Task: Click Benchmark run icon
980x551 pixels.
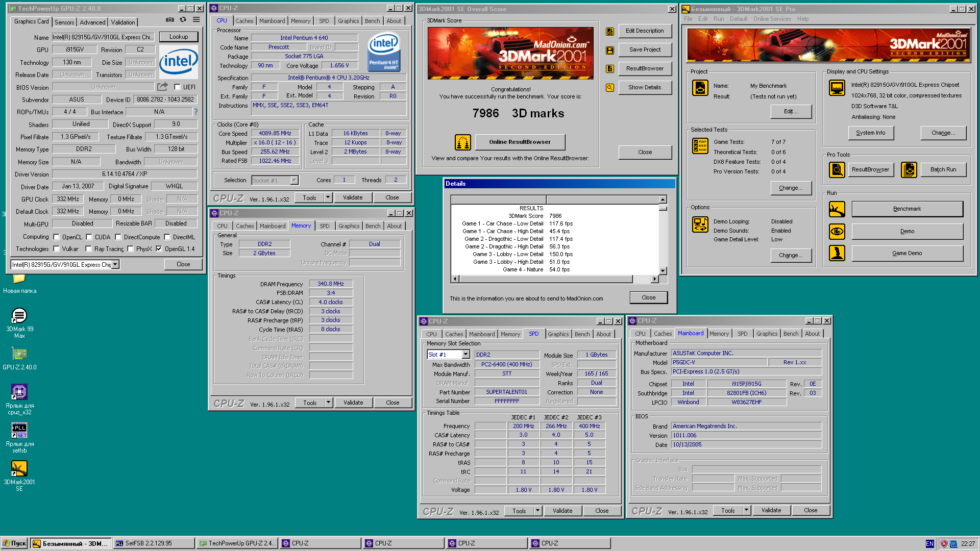Action: (x=837, y=209)
